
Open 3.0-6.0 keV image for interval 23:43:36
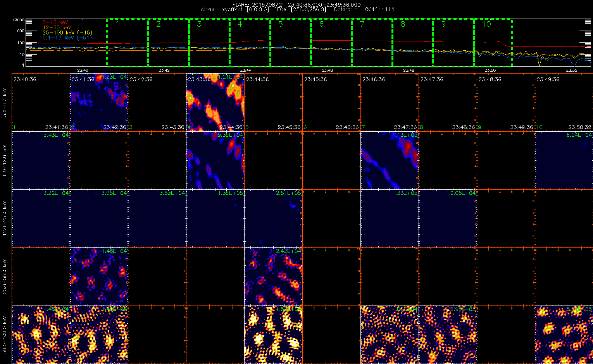215,102
